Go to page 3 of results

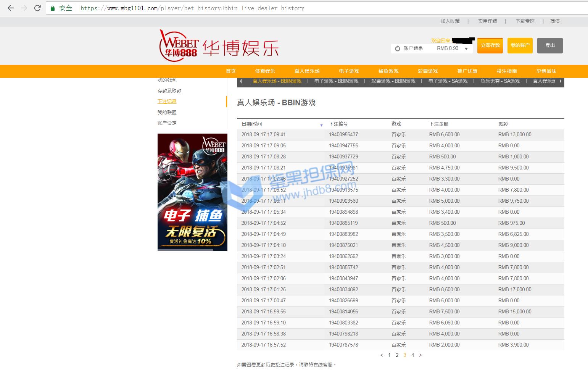405,355
